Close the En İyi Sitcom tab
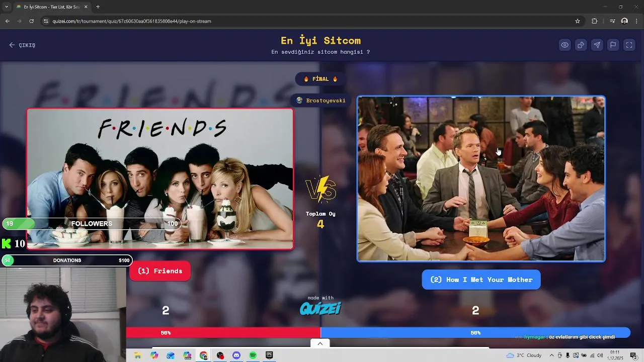Image resolution: width=644 pixels, height=362 pixels. click(86, 7)
